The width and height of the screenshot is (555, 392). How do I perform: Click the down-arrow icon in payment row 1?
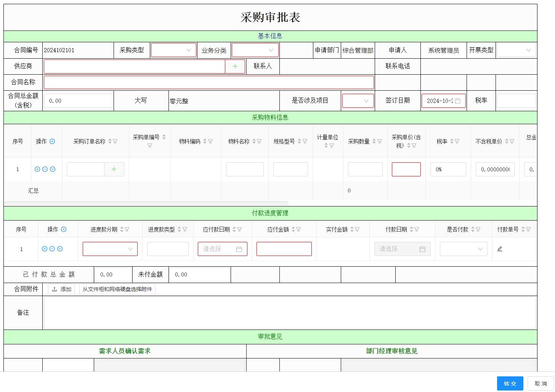pyautogui.click(x=60, y=249)
